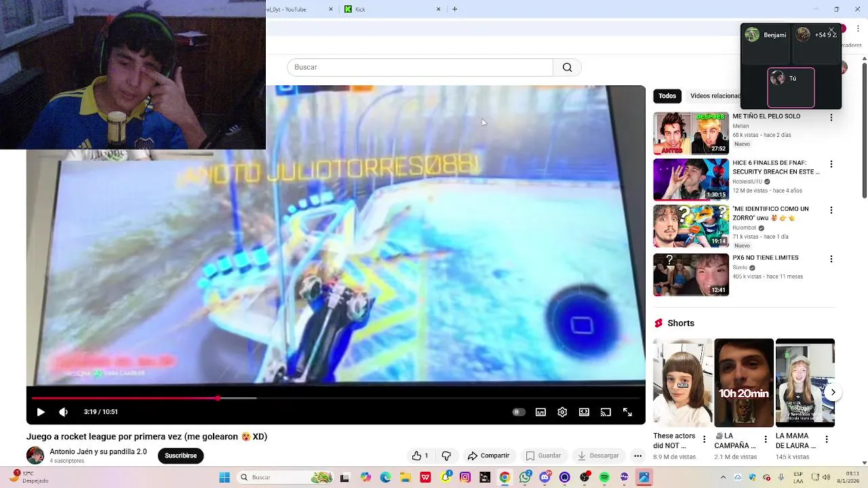Screen dimensions: 868x488
Task: Open Task View in taskbar
Action: (x=344, y=477)
